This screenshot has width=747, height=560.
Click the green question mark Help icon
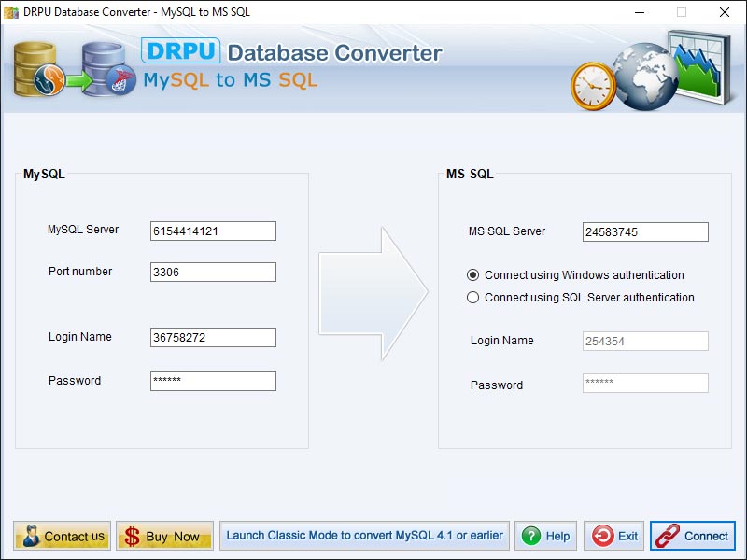point(529,536)
